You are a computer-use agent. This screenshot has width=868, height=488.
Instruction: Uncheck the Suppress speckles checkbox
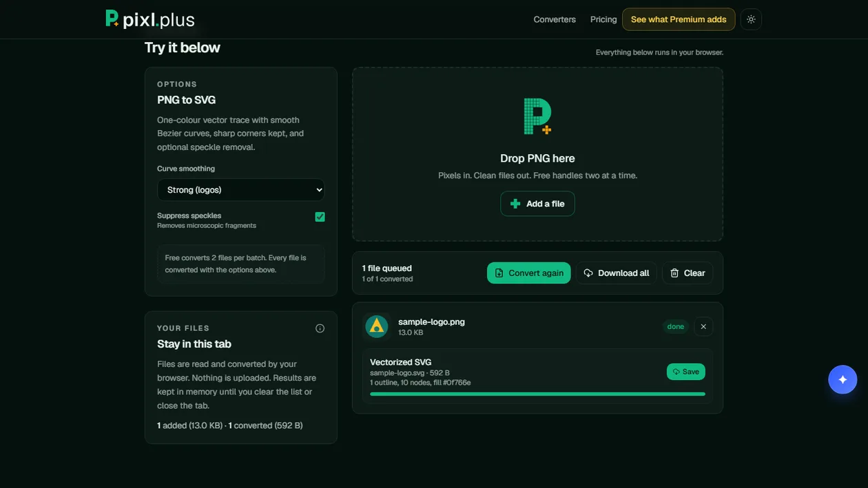coord(320,217)
